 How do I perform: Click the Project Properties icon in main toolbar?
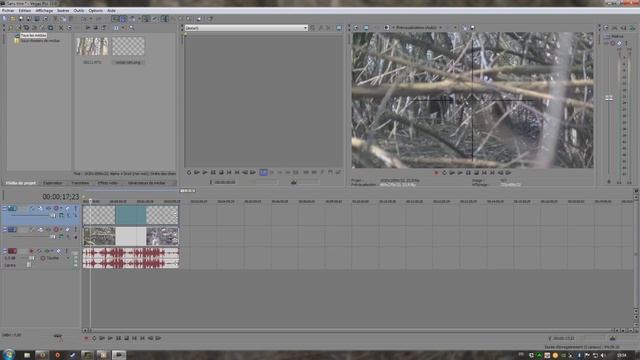tap(45, 19)
